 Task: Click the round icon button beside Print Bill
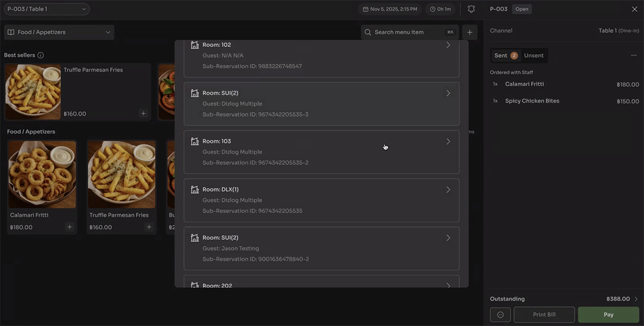tap(500, 315)
